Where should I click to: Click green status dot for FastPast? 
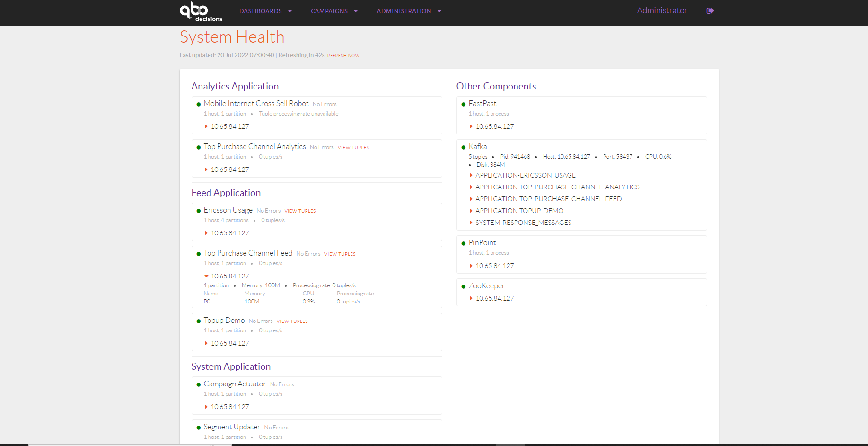(x=464, y=104)
